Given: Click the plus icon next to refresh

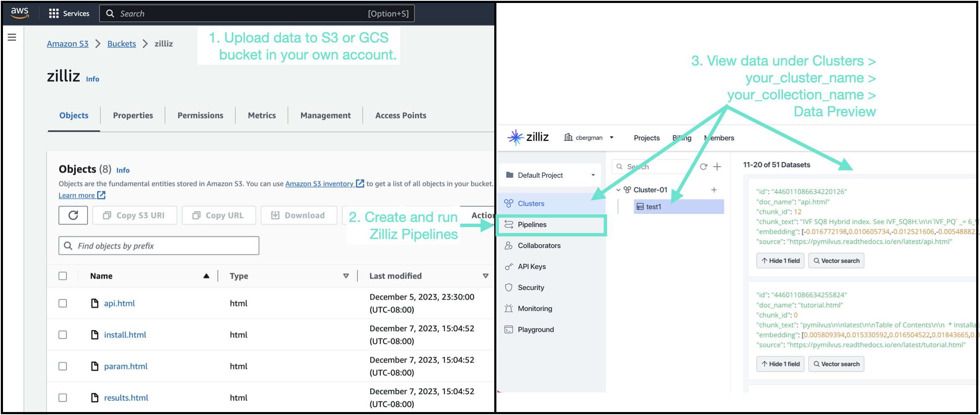Looking at the screenshot, I should [x=717, y=167].
